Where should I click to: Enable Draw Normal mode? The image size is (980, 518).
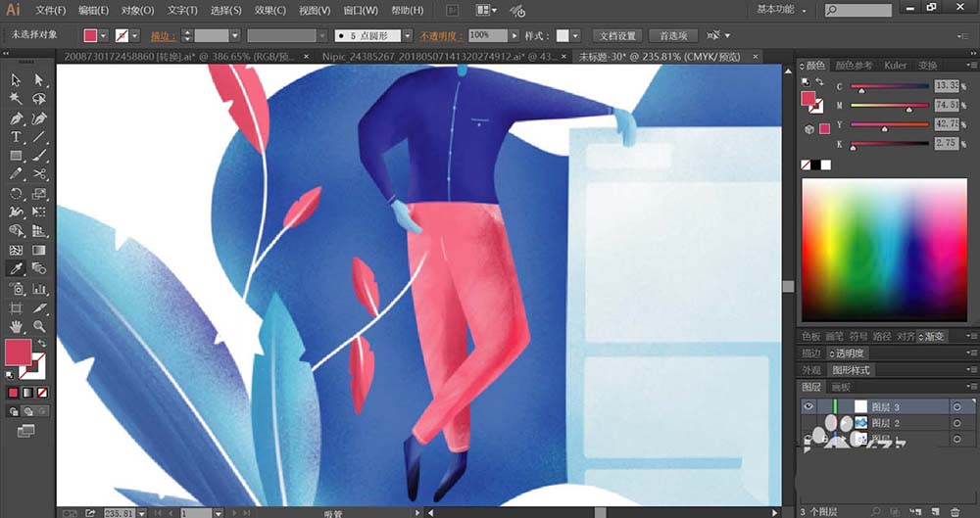[13, 411]
